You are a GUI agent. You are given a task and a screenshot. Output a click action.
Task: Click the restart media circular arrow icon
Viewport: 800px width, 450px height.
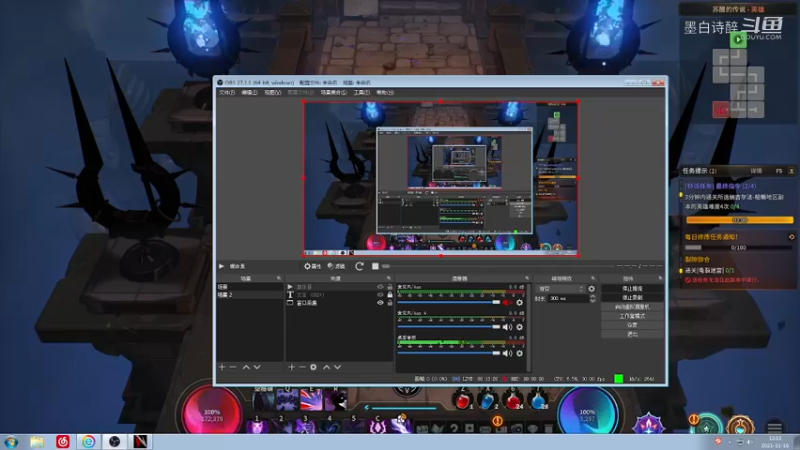(359, 266)
